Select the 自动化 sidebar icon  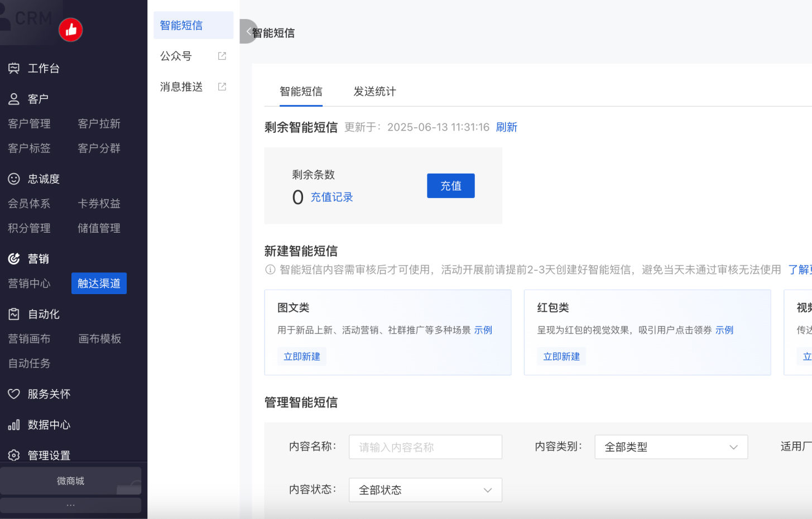tap(14, 314)
